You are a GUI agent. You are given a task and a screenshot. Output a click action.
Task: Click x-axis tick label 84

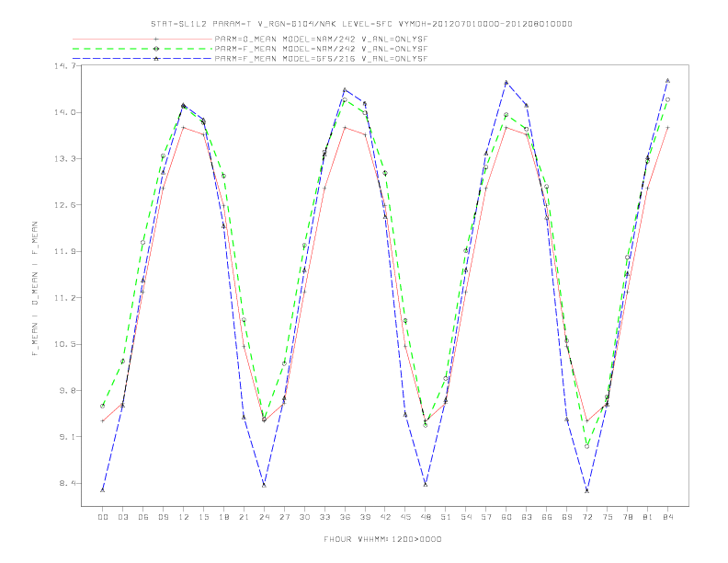pyautogui.click(x=667, y=517)
